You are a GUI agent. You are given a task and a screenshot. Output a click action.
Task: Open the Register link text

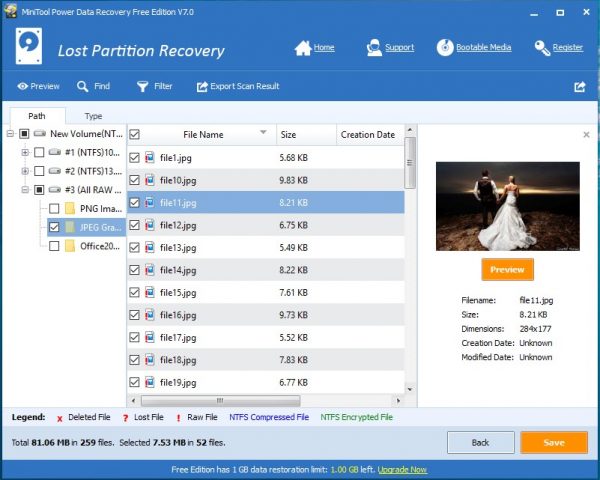(568, 47)
